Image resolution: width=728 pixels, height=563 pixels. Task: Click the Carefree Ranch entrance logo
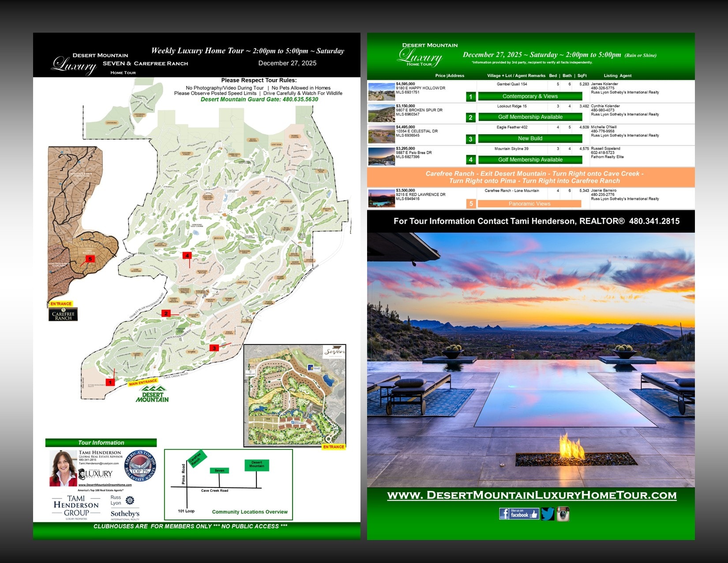tap(63, 314)
